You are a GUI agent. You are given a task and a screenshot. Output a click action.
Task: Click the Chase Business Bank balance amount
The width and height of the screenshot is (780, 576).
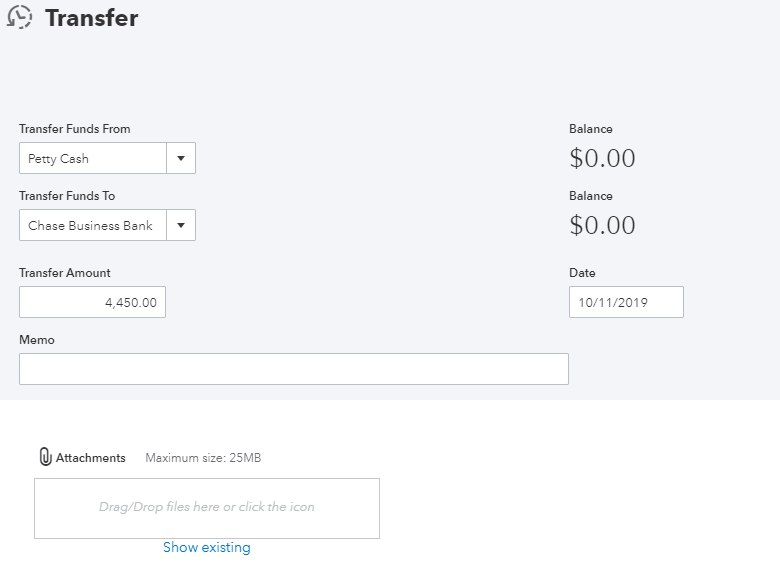coord(602,225)
